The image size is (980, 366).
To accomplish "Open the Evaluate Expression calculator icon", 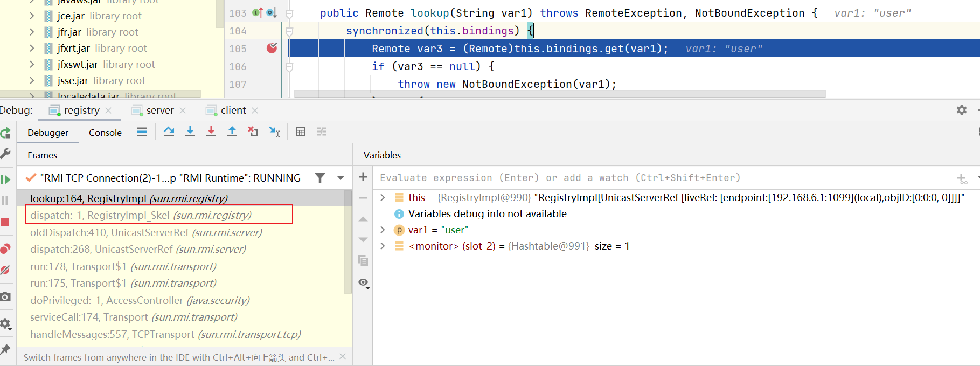I will click(301, 132).
